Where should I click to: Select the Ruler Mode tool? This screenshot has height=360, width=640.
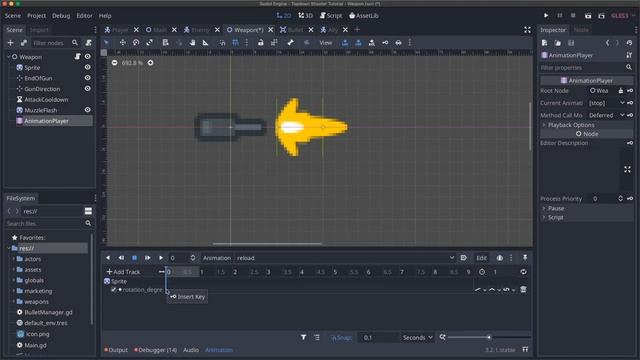(205, 42)
